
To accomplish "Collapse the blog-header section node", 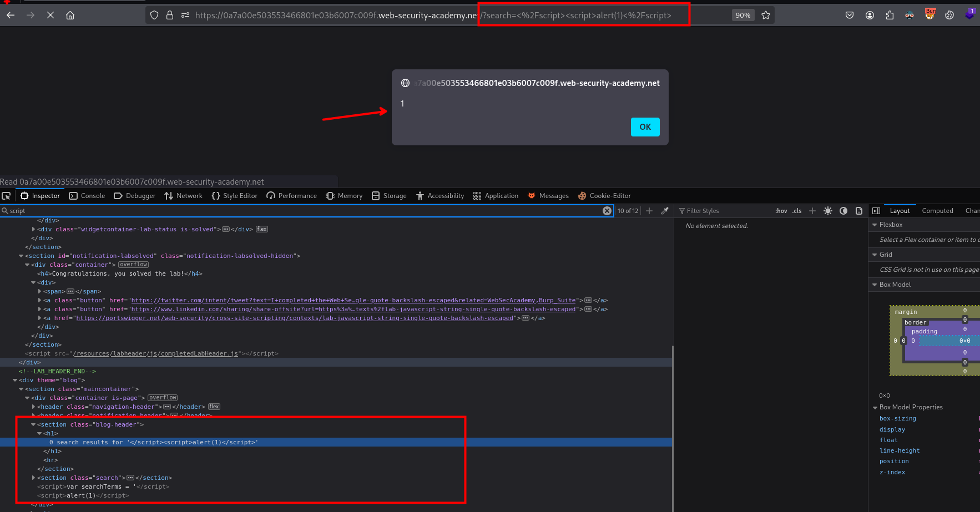I will click(x=33, y=424).
